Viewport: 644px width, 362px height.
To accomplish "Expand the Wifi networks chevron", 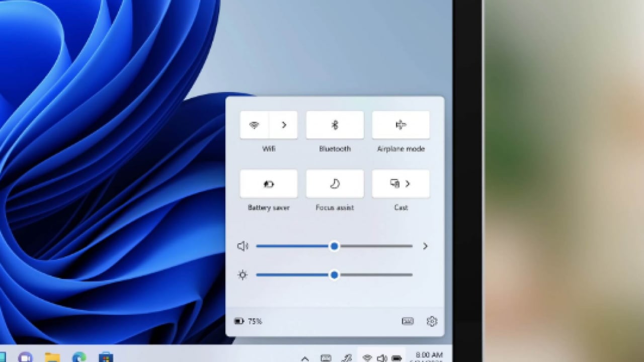I will pos(284,125).
